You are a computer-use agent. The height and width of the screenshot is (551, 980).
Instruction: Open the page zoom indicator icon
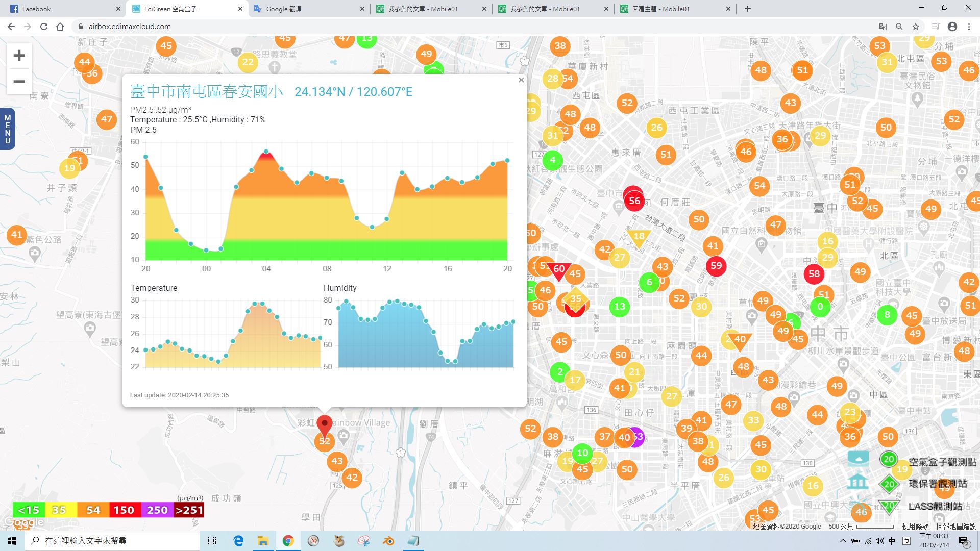pos(899,27)
